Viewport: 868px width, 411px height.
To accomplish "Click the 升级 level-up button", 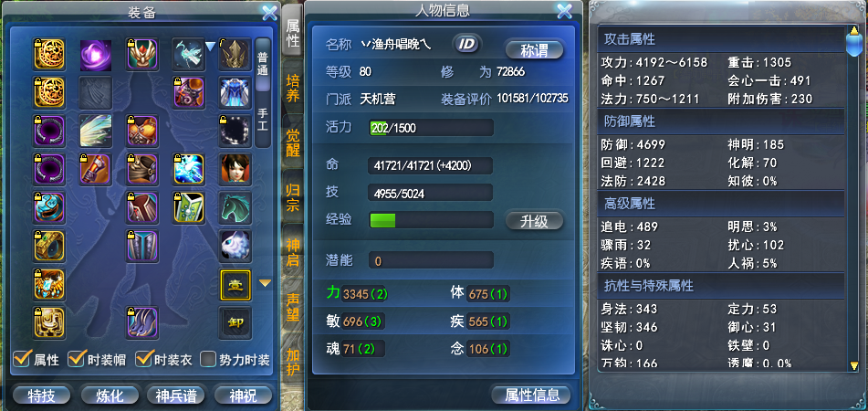I will pyautogui.click(x=534, y=221).
